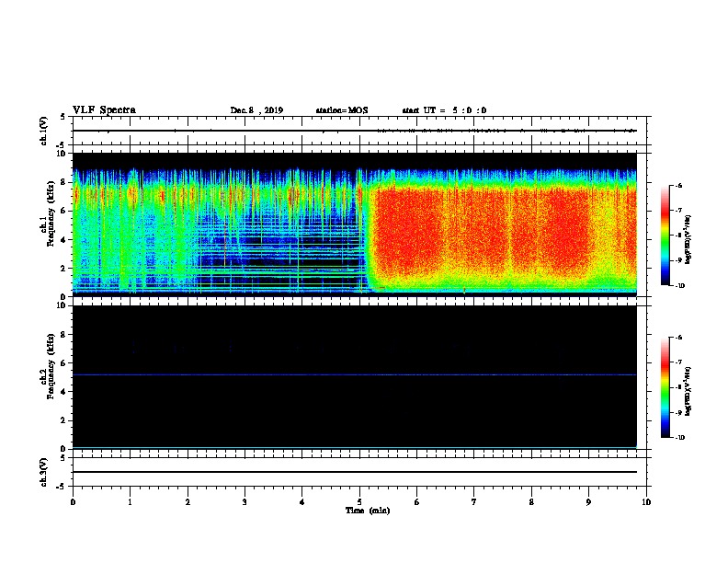Click time axis tick label "9"
Viewport: 728px width, 563px height.
pos(588,502)
